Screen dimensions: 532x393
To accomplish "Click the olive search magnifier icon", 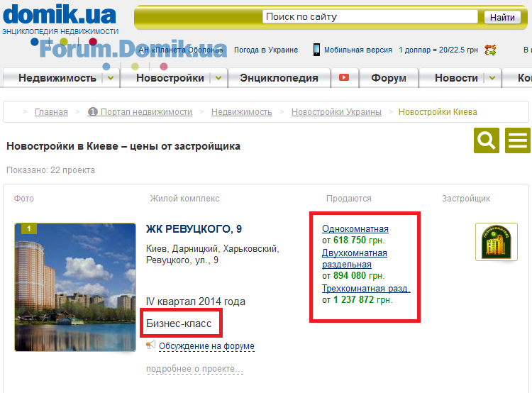I will point(486,140).
